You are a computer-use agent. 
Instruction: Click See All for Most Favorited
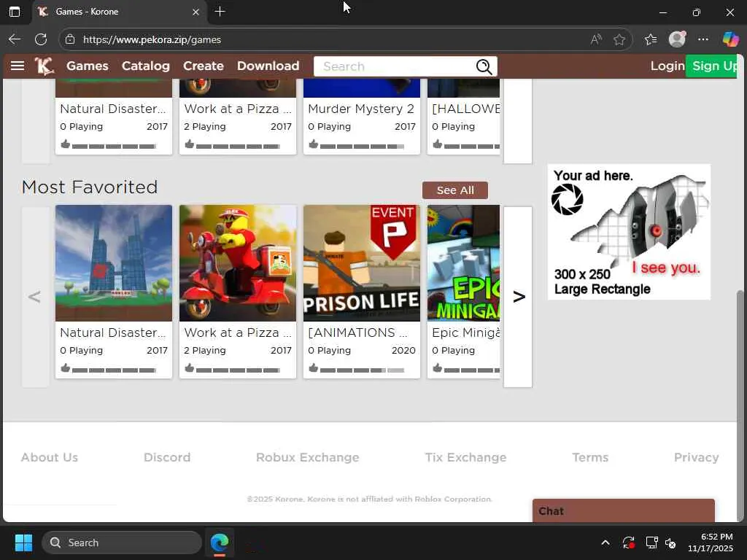point(455,190)
